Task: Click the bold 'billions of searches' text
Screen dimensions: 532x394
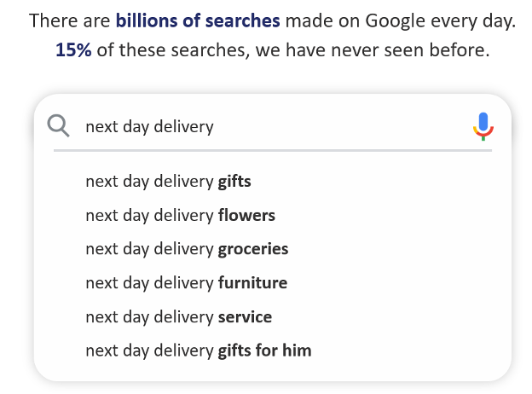Action: (198, 20)
